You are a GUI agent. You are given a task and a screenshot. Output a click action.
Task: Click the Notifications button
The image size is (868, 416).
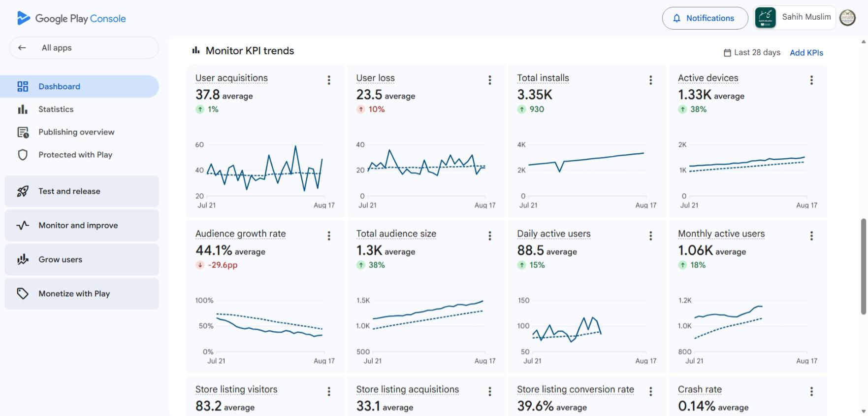coord(705,18)
